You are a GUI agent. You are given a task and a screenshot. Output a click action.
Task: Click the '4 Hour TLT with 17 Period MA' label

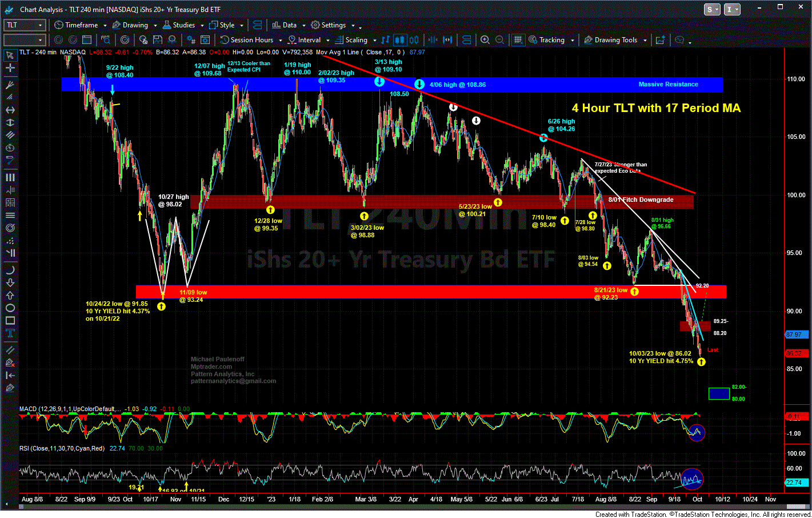coord(656,108)
